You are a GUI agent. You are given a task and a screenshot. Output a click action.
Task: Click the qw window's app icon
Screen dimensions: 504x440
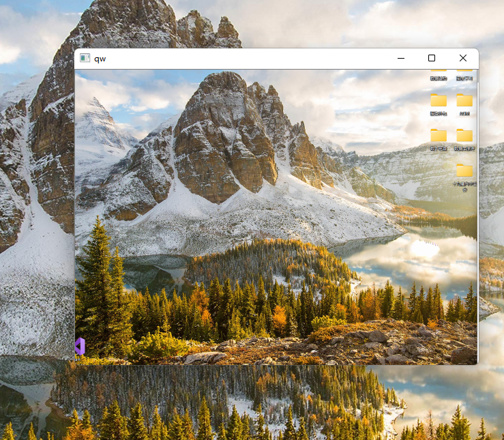tap(85, 58)
